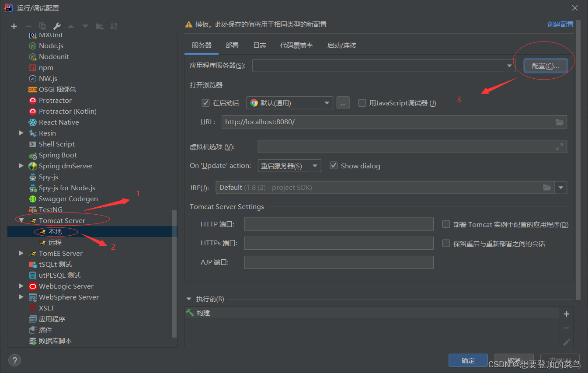The width and height of the screenshot is (588, 373).
Task: Enable 用JavaScript调试器 checkbox
Action: (x=362, y=103)
